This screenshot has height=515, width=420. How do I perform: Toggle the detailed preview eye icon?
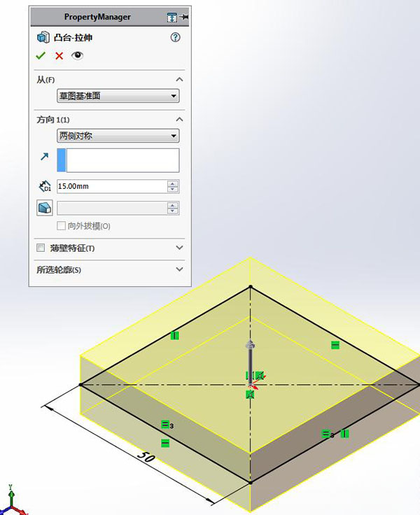point(77,55)
